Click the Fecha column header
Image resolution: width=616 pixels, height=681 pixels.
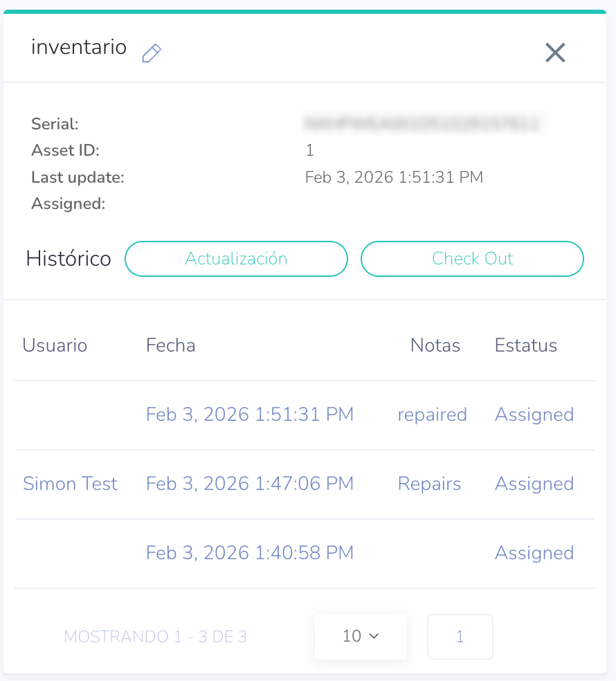170,345
